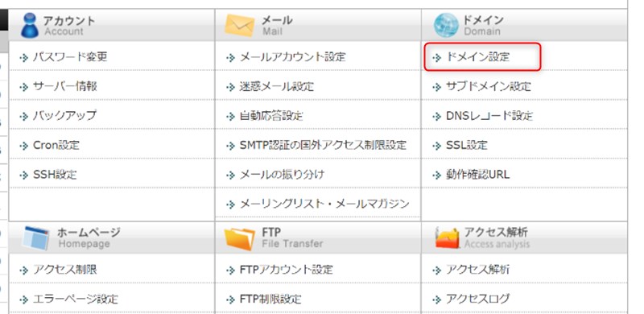Click the アカウント Account header text

[69, 26]
